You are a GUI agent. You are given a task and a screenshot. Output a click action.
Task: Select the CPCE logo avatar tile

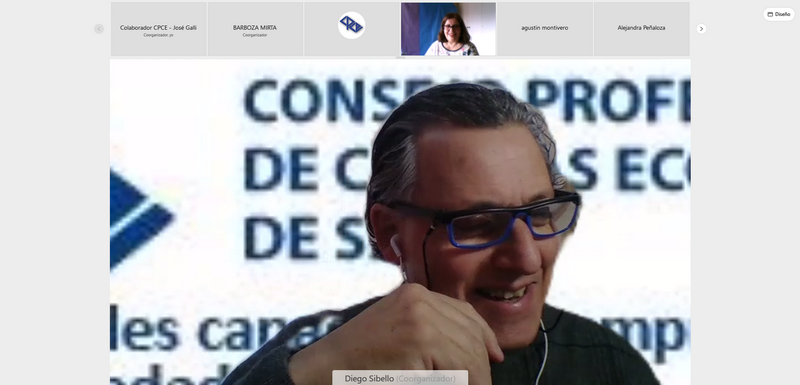pos(352,29)
